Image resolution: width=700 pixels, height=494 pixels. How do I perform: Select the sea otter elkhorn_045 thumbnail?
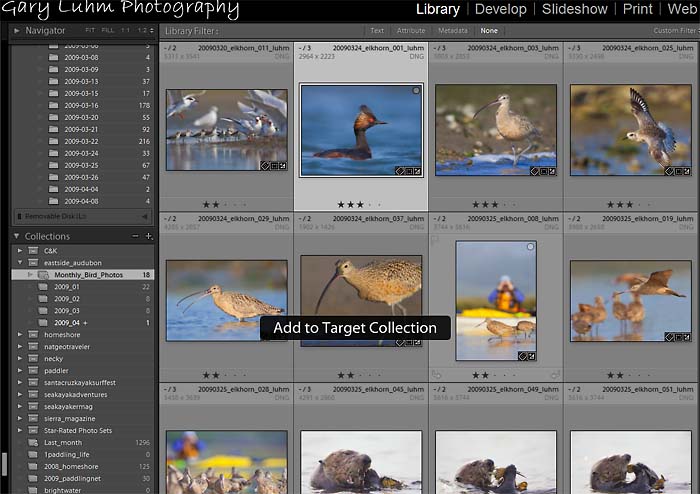click(361, 462)
